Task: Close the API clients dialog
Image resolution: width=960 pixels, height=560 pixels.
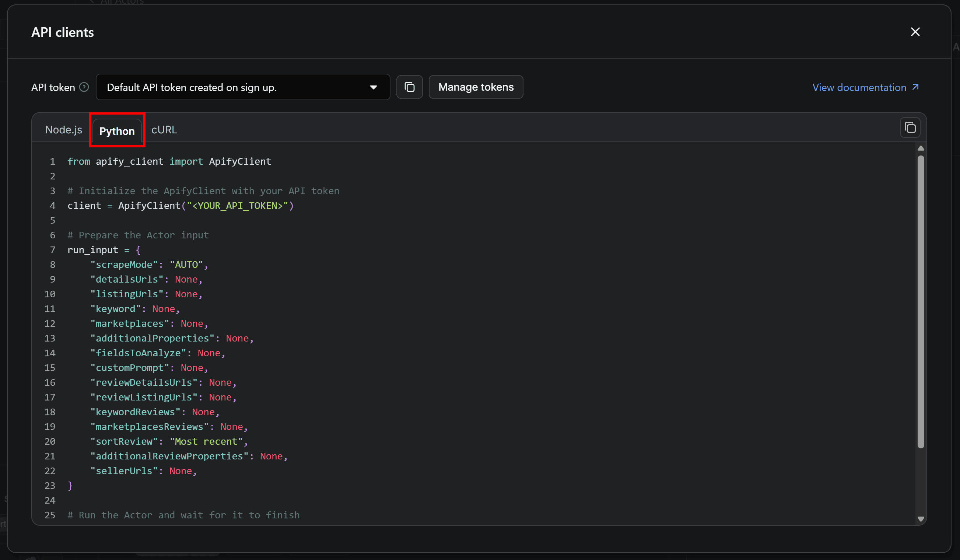Action: tap(915, 32)
